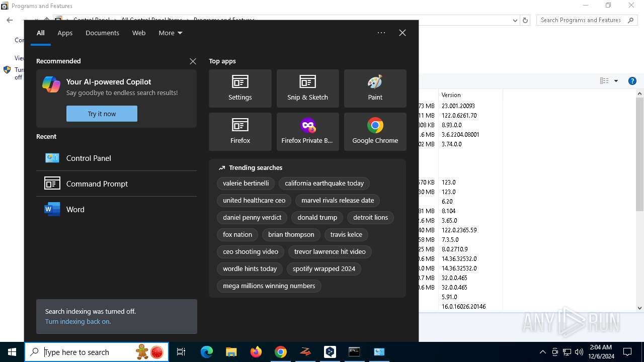Search trending 'united healthcare ceo'
644x362 pixels.
click(x=254, y=200)
